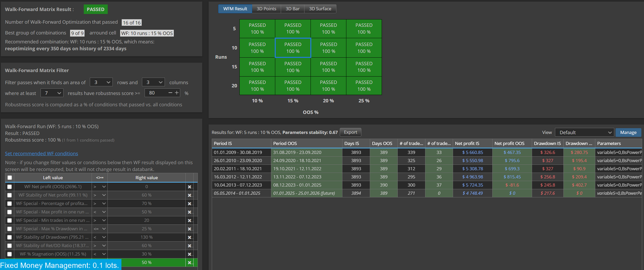
Task: Remove the Min trades in one run condition
Action: pyautogui.click(x=189, y=220)
